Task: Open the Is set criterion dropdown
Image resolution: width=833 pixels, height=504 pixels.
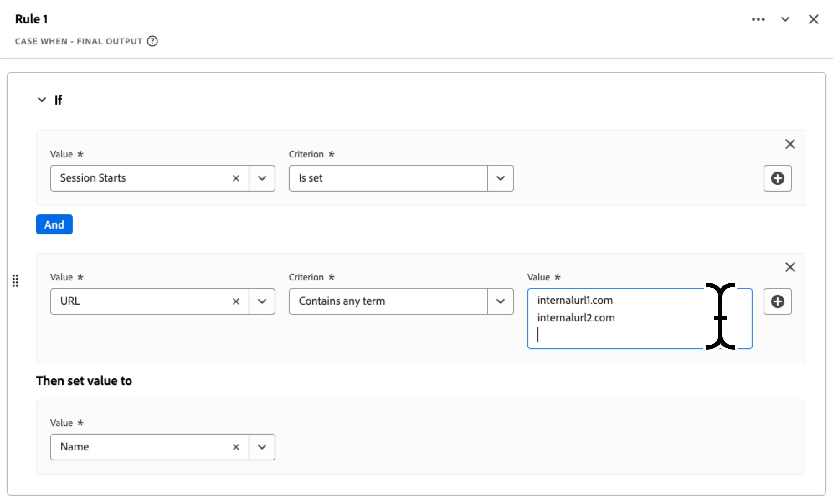Action: coord(500,178)
